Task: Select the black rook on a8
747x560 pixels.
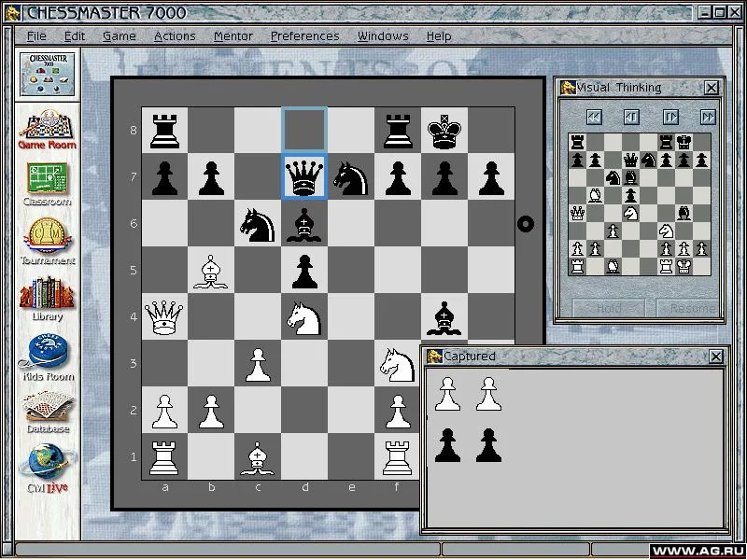Action: tap(164, 130)
